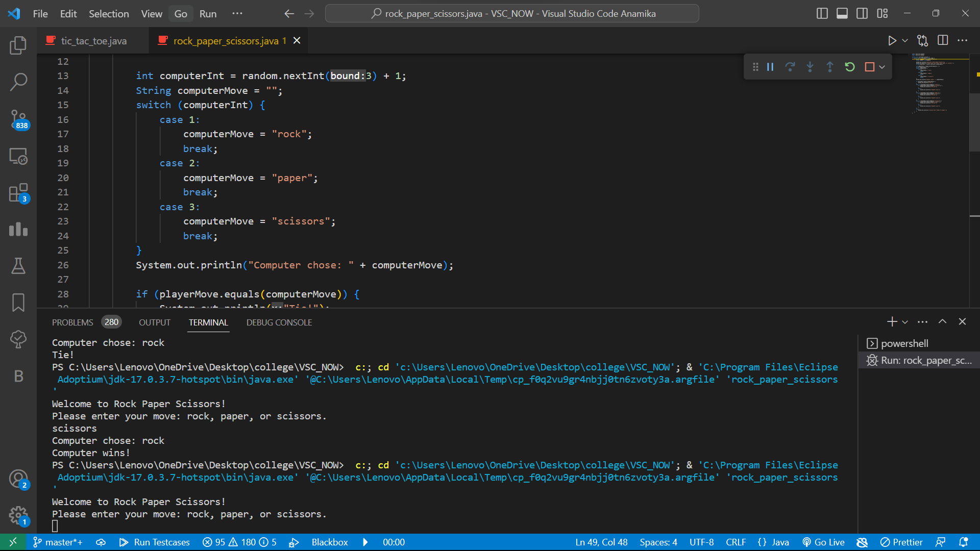980x551 pixels.
Task: Expand dropdown next to debug stop button
Action: 882,67
